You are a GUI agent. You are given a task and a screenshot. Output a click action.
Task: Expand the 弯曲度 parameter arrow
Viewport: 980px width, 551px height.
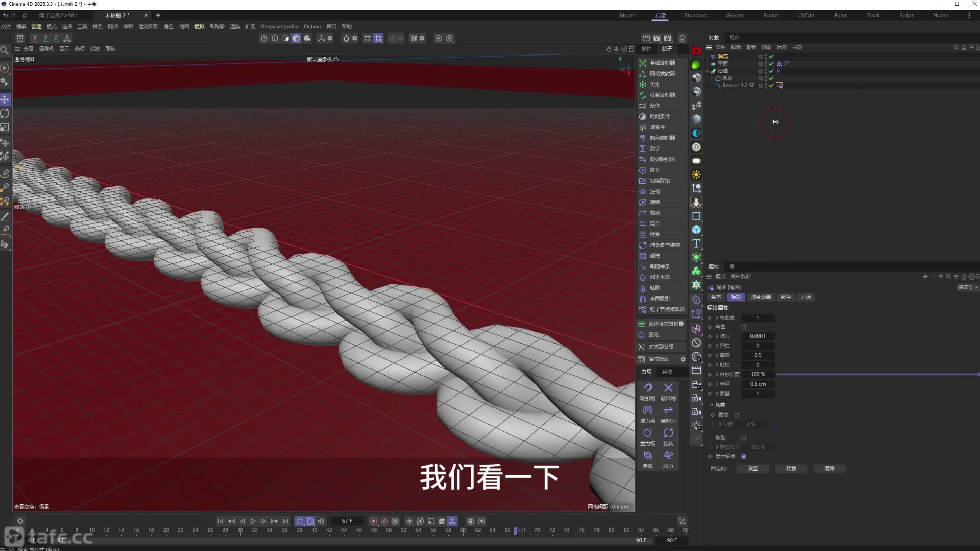(x=717, y=318)
